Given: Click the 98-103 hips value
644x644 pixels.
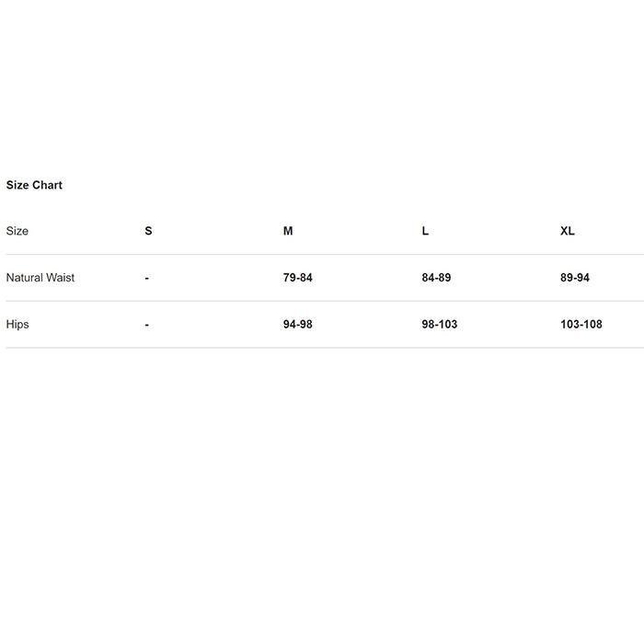Looking at the screenshot, I should [x=439, y=325].
